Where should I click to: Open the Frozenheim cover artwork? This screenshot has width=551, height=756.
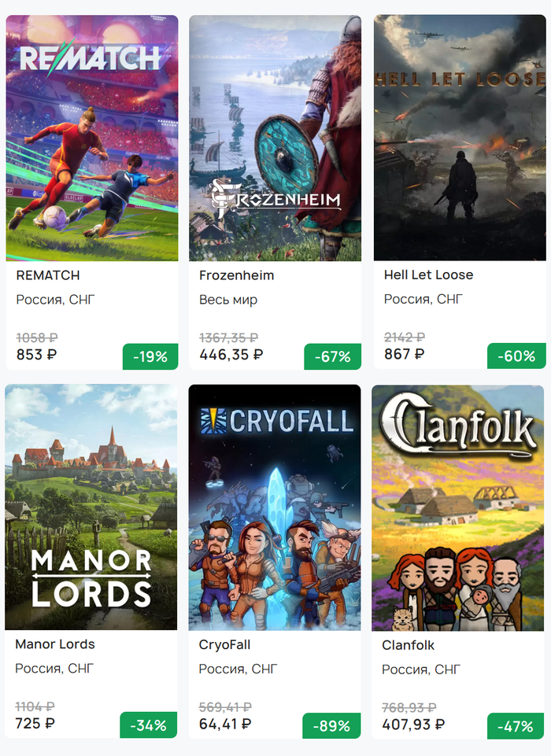[275, 138]
